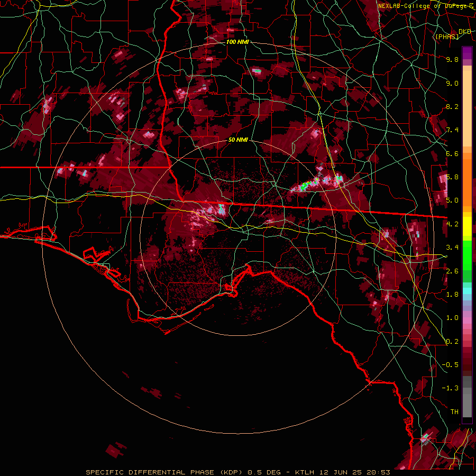Pick the bright green segment of the color bar

click(x=467, y=255)
